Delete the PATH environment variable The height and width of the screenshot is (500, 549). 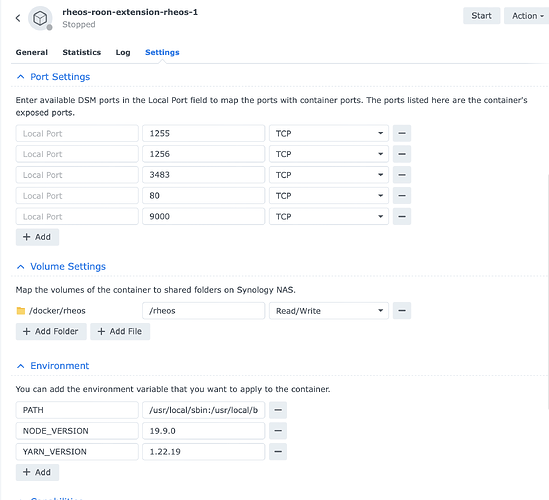[x=278, y=410]
